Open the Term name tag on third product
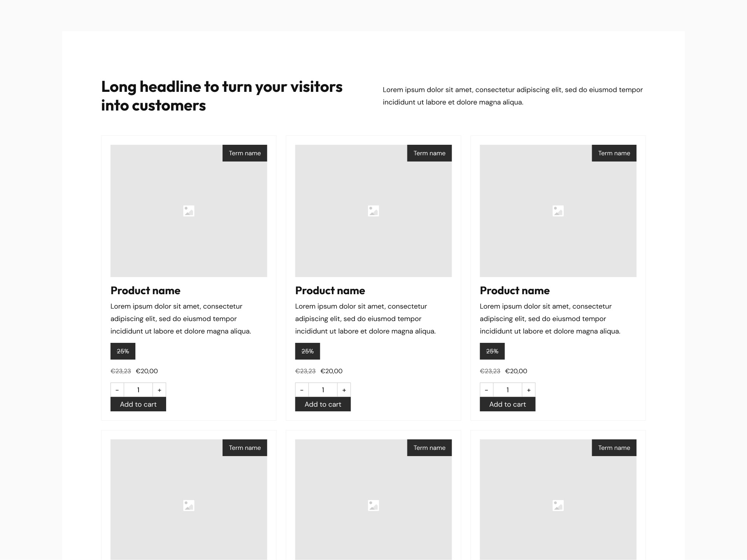Viewport: 747px width, 560px height. click(x=614, y=153)
